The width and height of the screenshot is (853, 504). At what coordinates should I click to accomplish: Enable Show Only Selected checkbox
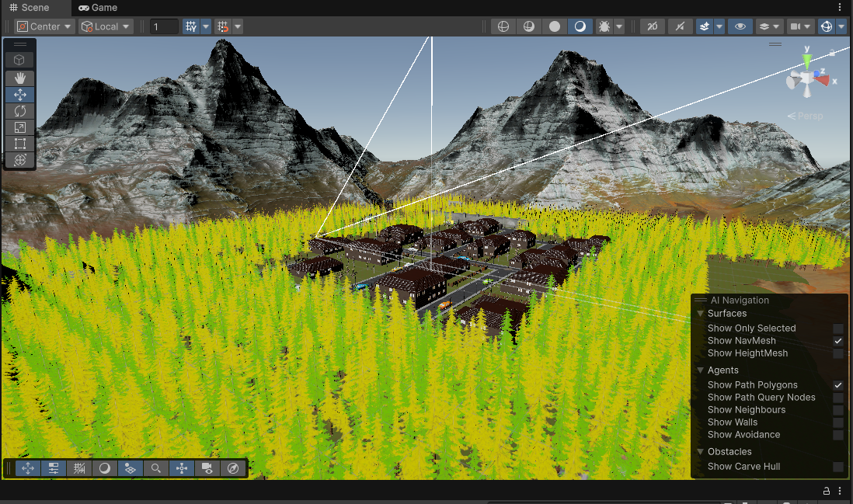[838, 328]
